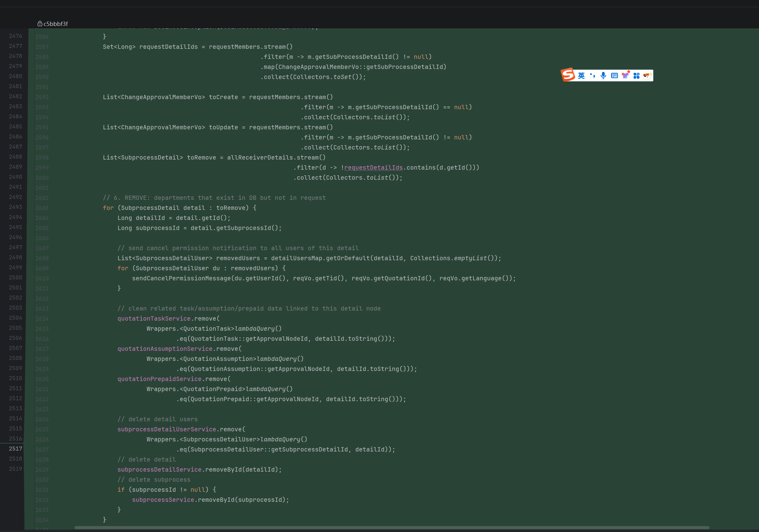Click the subprocessDetailUserService field reference
Screen dimensions: 759x532
(166, 429)
